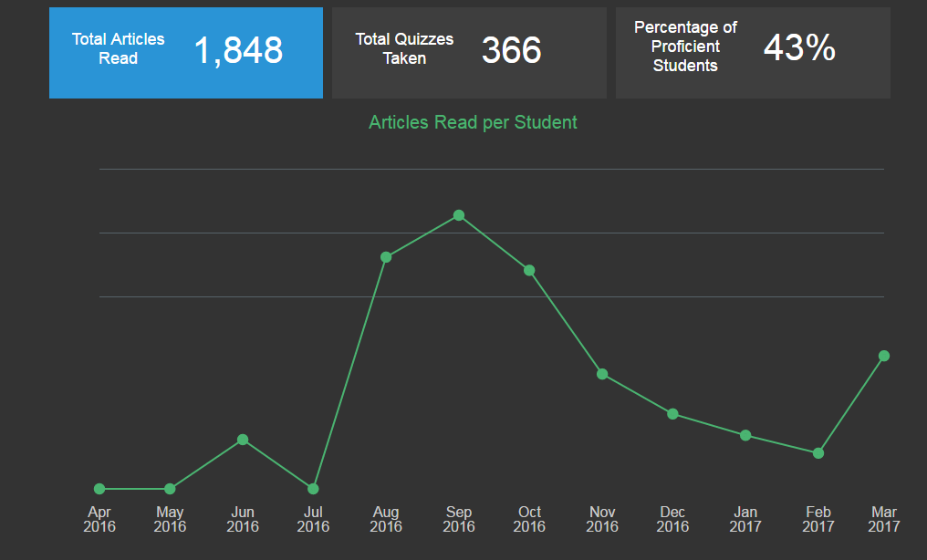Click the Dec 2016 axis label

coord(672,519)
